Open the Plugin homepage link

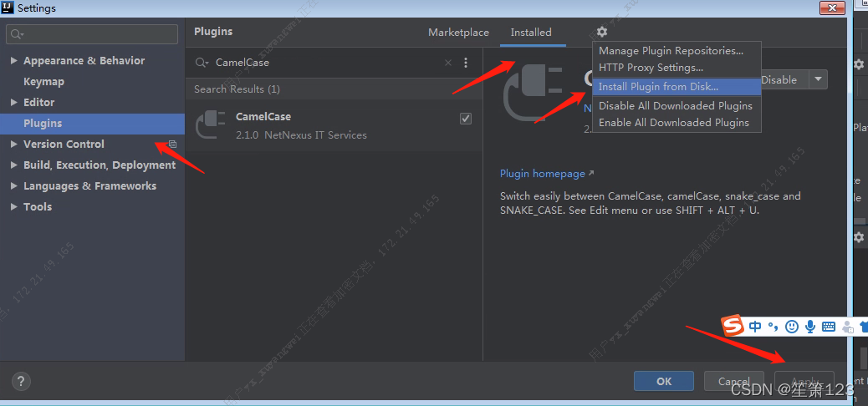546,174
